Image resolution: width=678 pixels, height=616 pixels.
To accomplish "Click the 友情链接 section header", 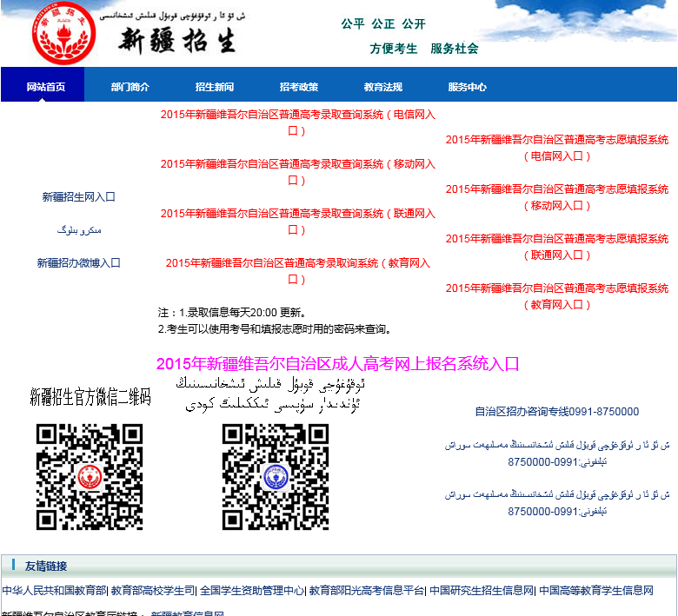I will click(46, 566).
